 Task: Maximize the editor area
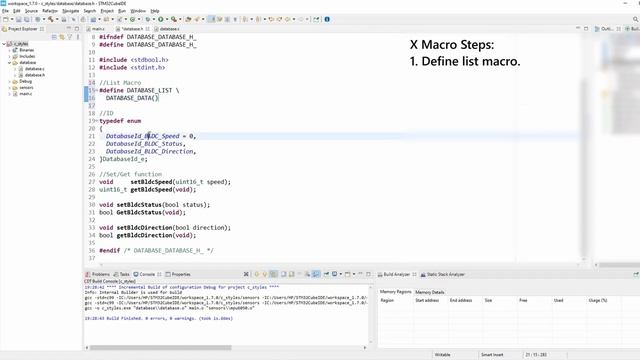(x=586, y=29)
